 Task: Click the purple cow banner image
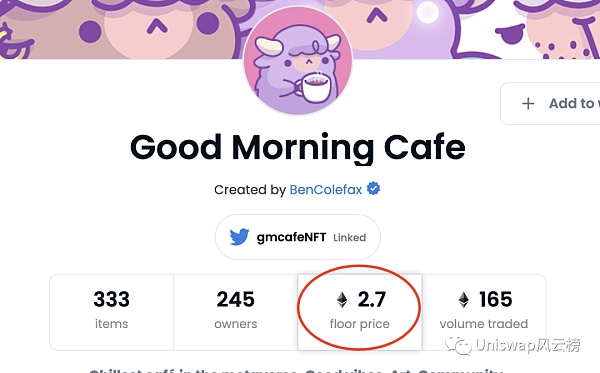pos(115,29)
